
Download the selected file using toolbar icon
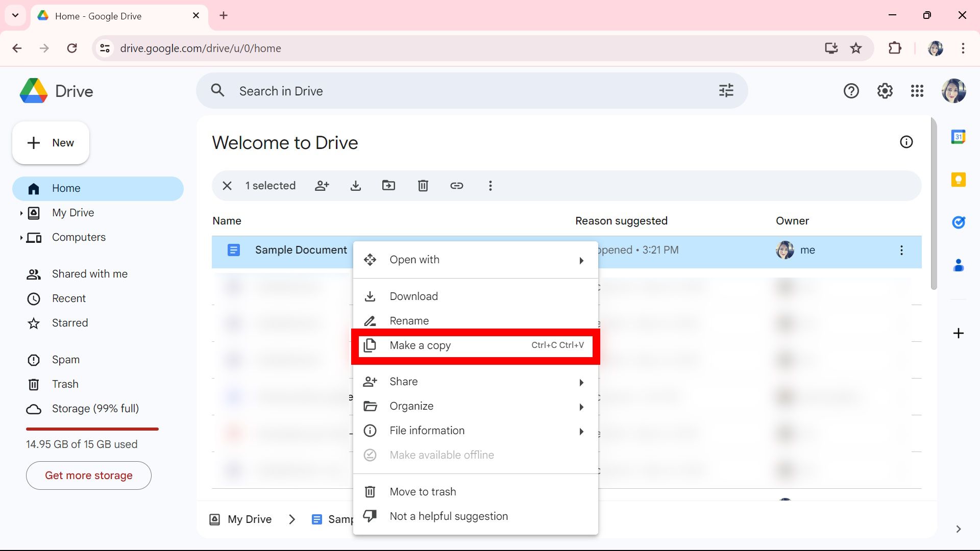point(356,186)
